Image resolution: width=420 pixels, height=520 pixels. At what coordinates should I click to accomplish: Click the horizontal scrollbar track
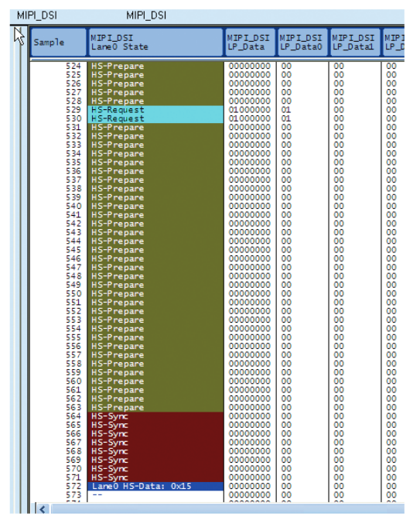(x=227, y=508)
